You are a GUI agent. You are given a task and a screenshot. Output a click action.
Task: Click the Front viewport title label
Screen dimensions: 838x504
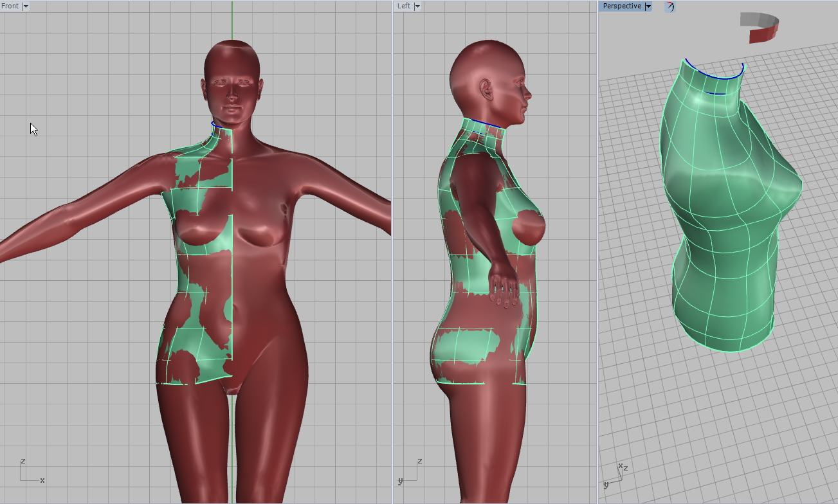(10, 6)
